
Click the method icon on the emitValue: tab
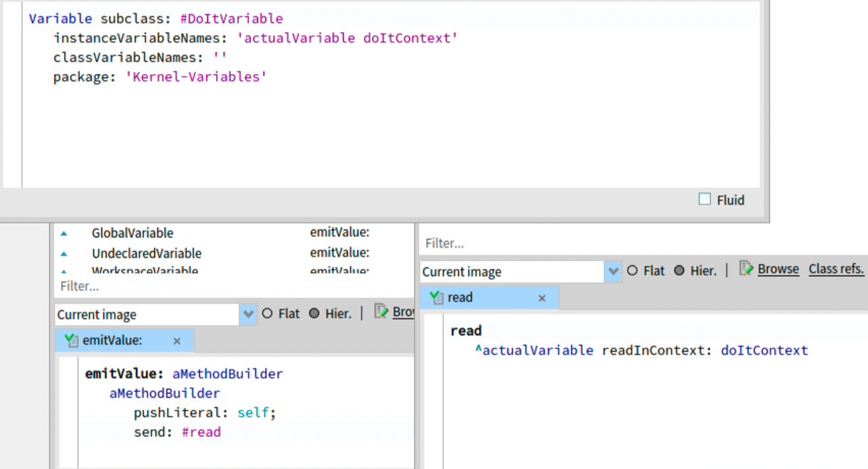[71, 341]
